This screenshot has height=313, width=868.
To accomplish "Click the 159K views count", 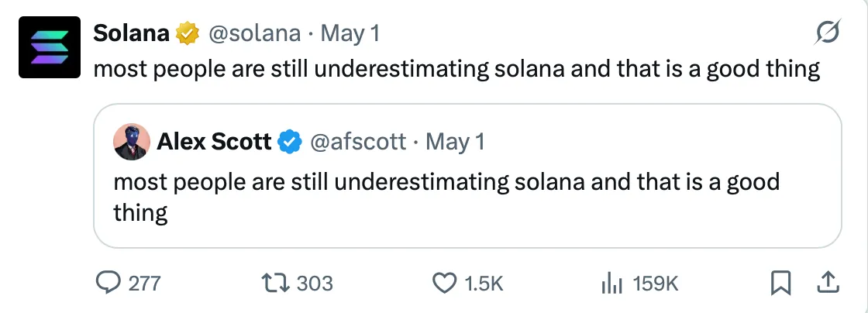I will point(656,284).
